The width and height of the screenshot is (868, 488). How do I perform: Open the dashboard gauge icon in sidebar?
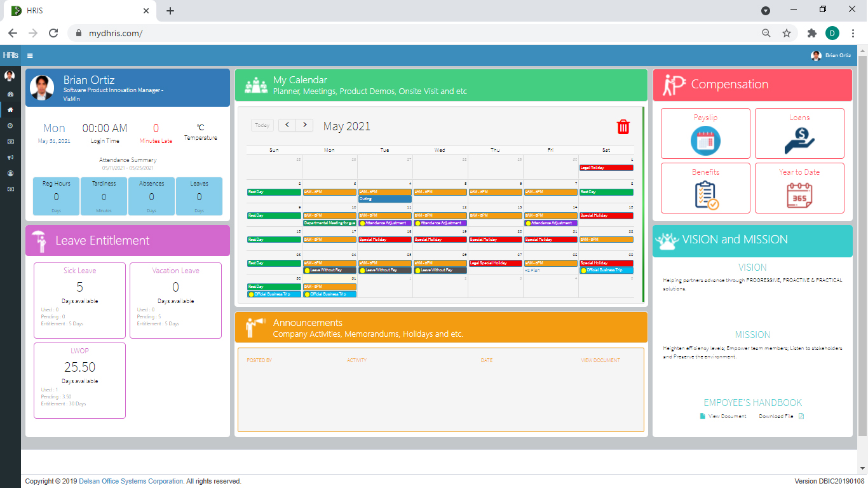[x=10, y=94]
